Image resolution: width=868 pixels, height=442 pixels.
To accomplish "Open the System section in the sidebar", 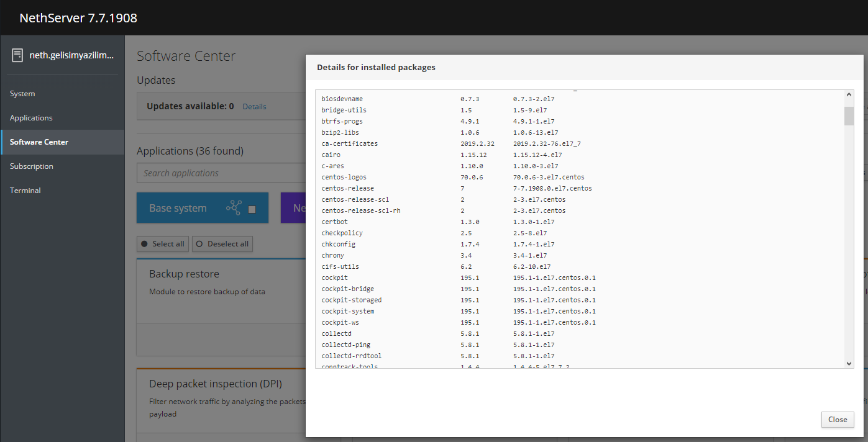I will click(22, 94).
